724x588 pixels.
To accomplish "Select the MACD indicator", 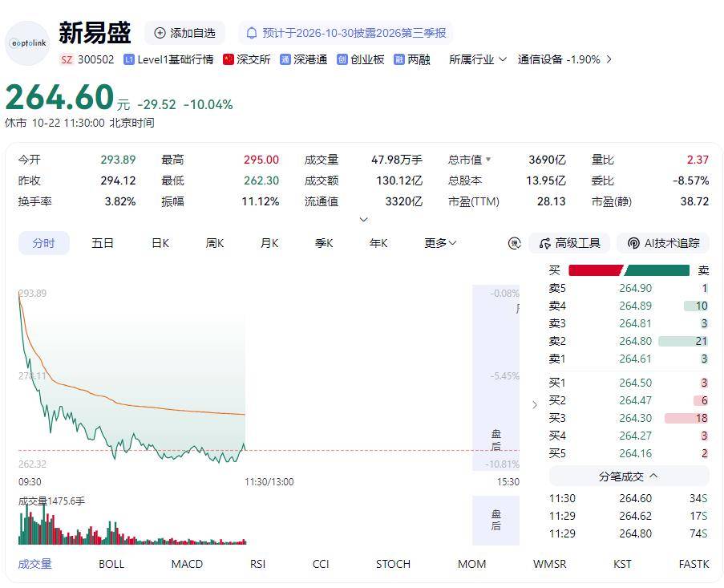I will tap(187, 564).
